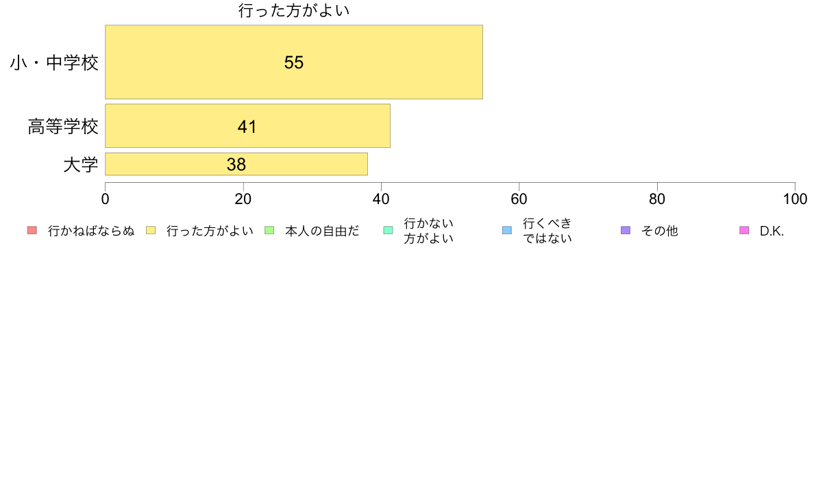
Task: Click the legend text その他
Action: point(659,231)
